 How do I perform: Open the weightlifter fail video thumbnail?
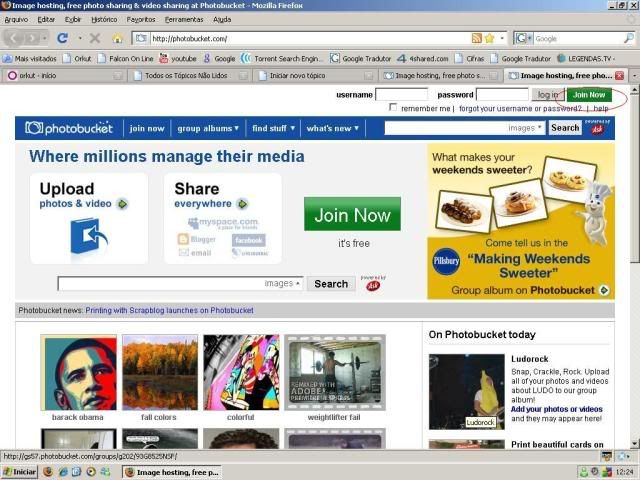335,373
